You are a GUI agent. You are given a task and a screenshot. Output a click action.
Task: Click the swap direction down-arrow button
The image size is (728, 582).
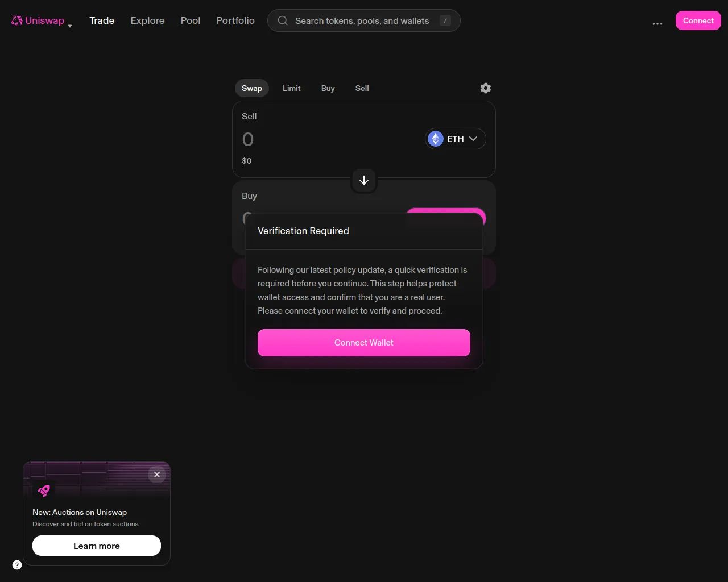point(364,180)
